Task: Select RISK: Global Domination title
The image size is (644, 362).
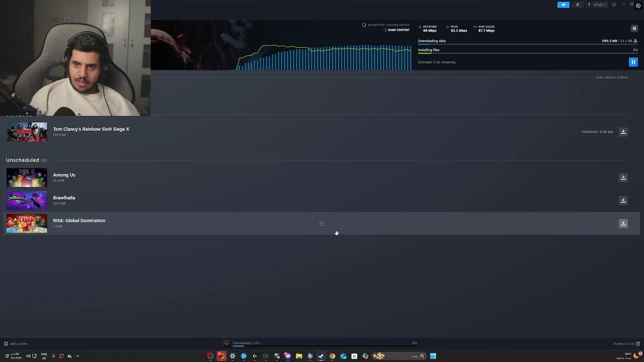Action: tap(79, 220)
